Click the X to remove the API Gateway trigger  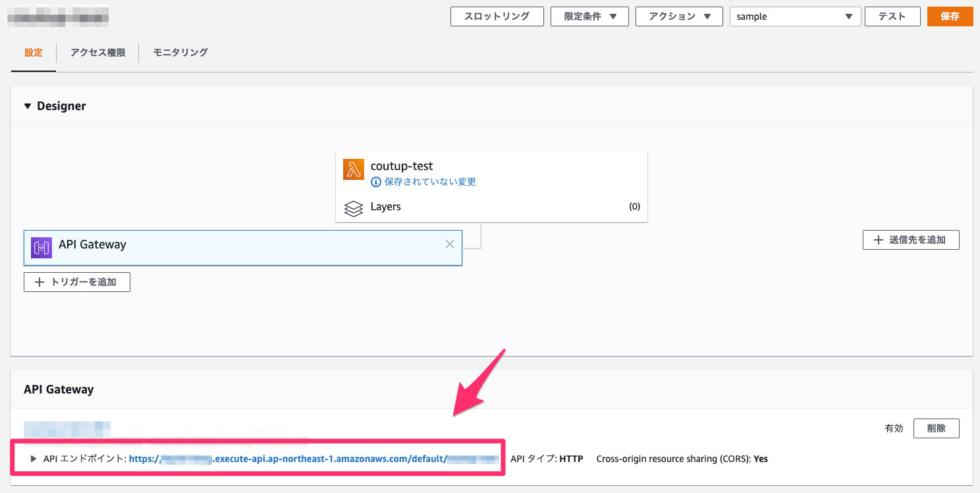pos(450,244)
